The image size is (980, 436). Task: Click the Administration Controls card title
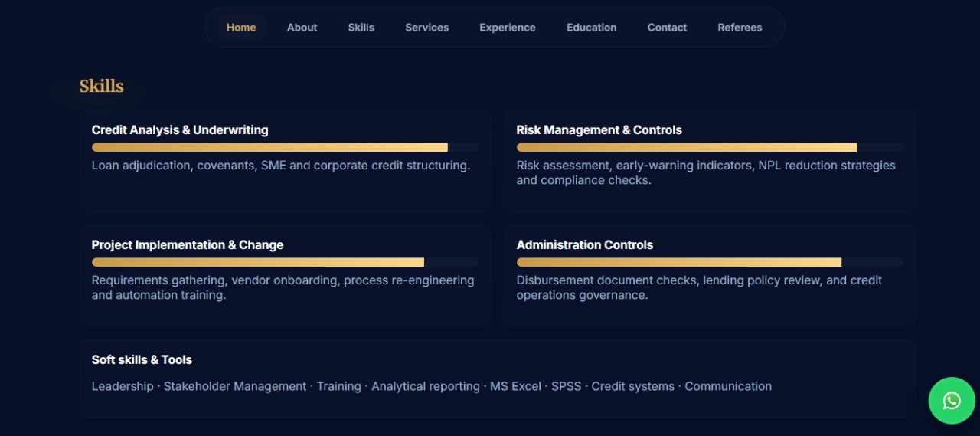pos(584,245)
